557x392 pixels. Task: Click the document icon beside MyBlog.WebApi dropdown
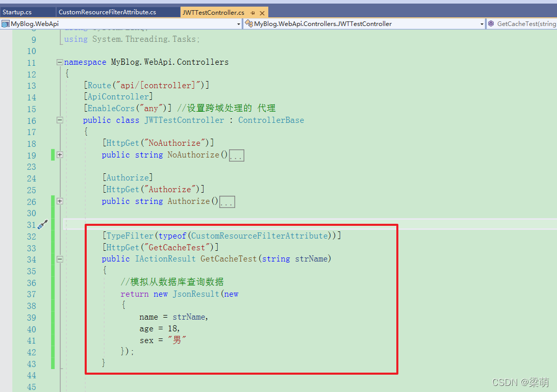[6, 23]
